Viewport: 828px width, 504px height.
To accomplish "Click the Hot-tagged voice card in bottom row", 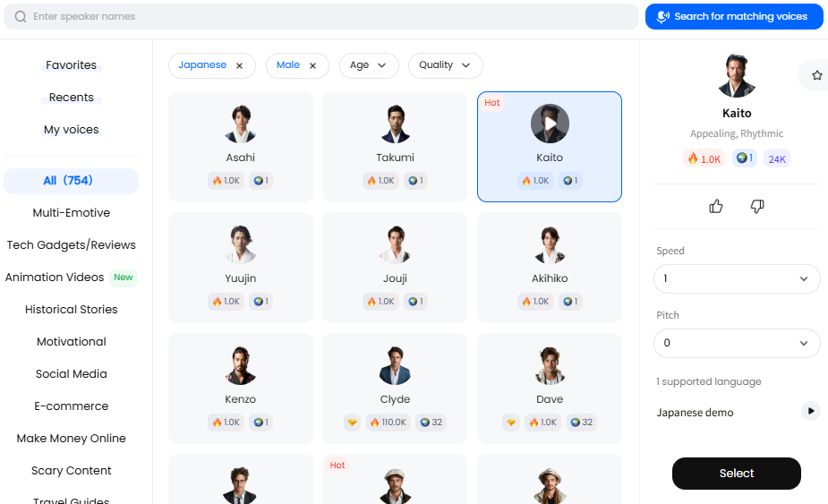I will coord(395,479).
